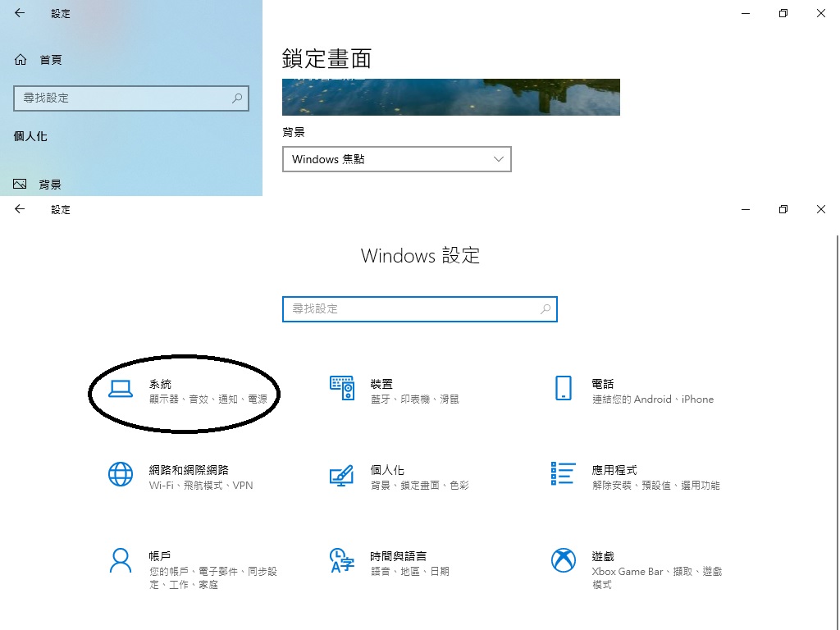Viewport: 840px width, 630px height.
Task: Open the 個人化 personalization icon
Action: click(x=342, y=475)
